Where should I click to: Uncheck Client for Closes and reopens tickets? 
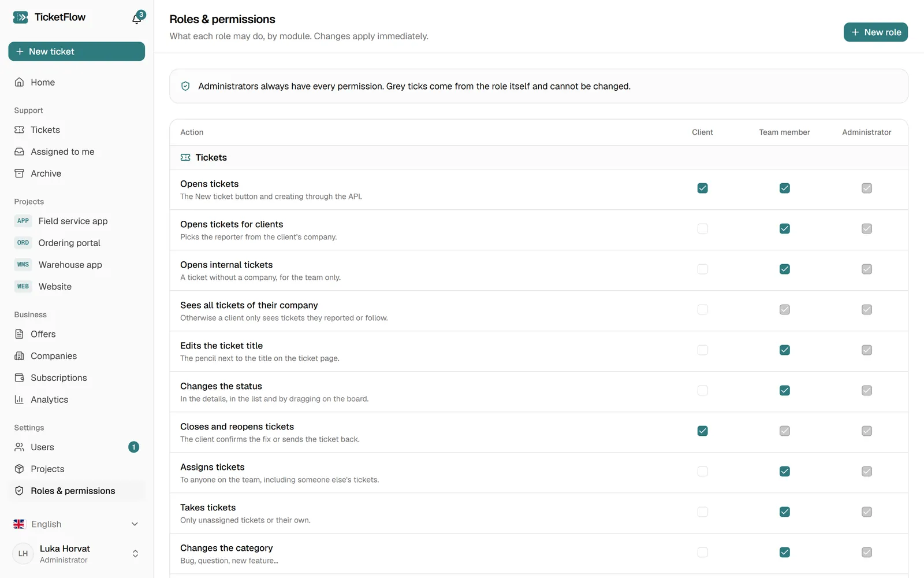[x=702, y=431]
